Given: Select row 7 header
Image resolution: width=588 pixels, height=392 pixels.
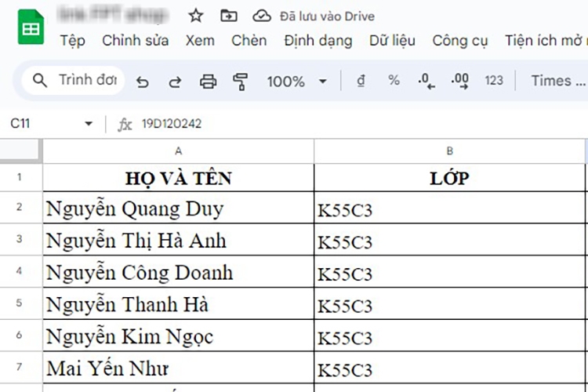Looking at the screenshot, I should tap(21, 367).
